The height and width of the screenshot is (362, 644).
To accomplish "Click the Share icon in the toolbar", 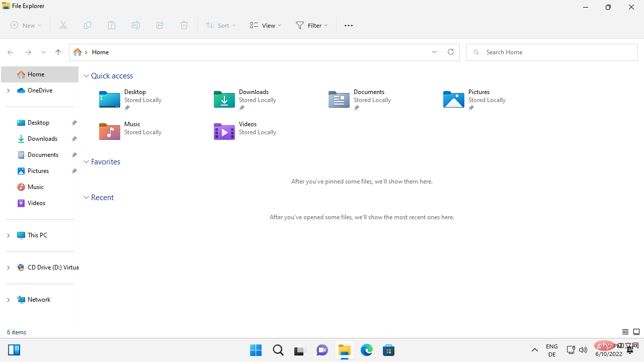I will (159, 25).
